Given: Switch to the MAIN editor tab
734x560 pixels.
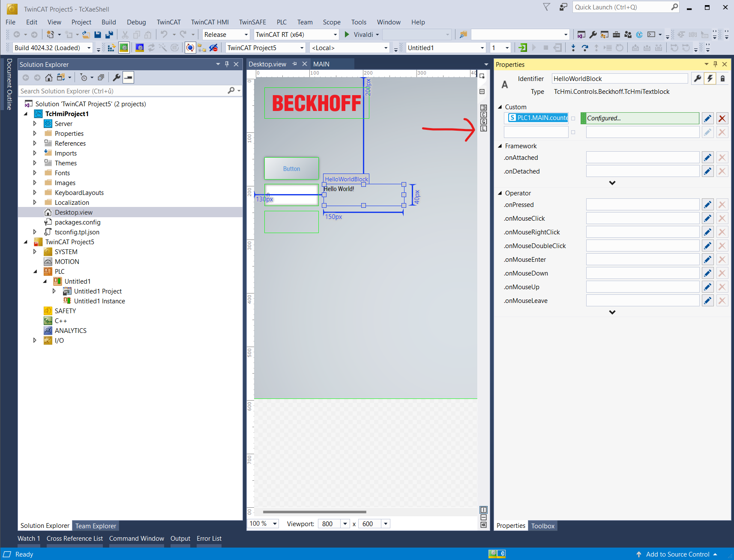Looking at the screenshot, I should tap(321, 64).
